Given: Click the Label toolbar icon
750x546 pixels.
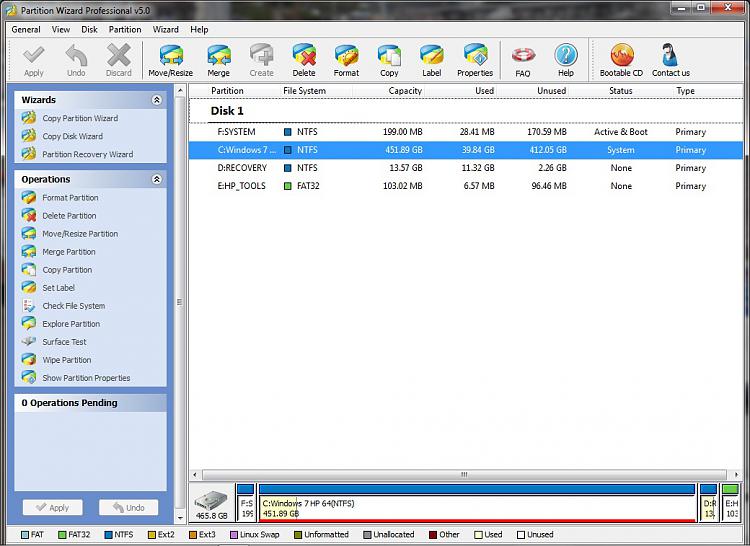Looking at the screenshot, I should (x=431, y=55).
